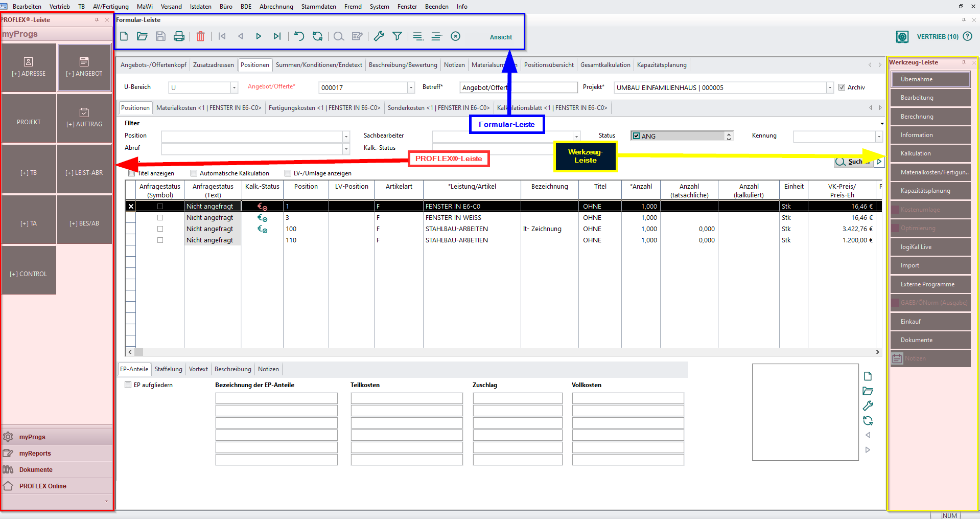Enable the Automatische Kalkulation checkbox

click(x=194, y=173)
